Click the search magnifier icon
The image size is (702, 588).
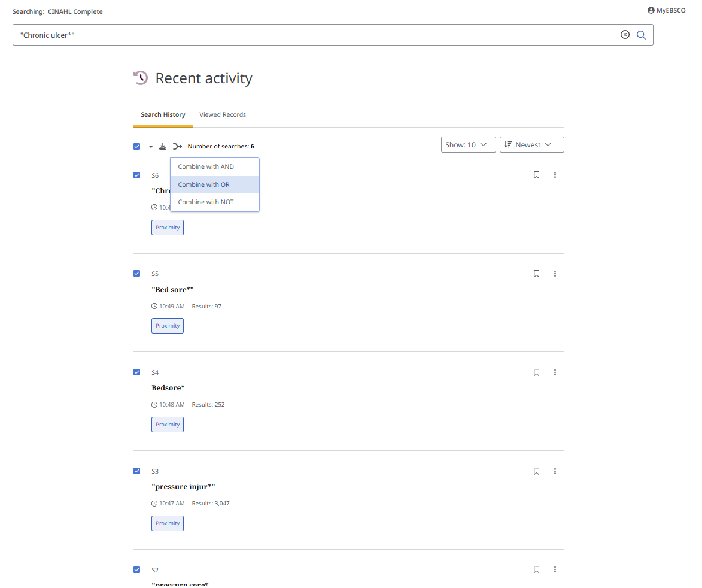click(641, 35)
